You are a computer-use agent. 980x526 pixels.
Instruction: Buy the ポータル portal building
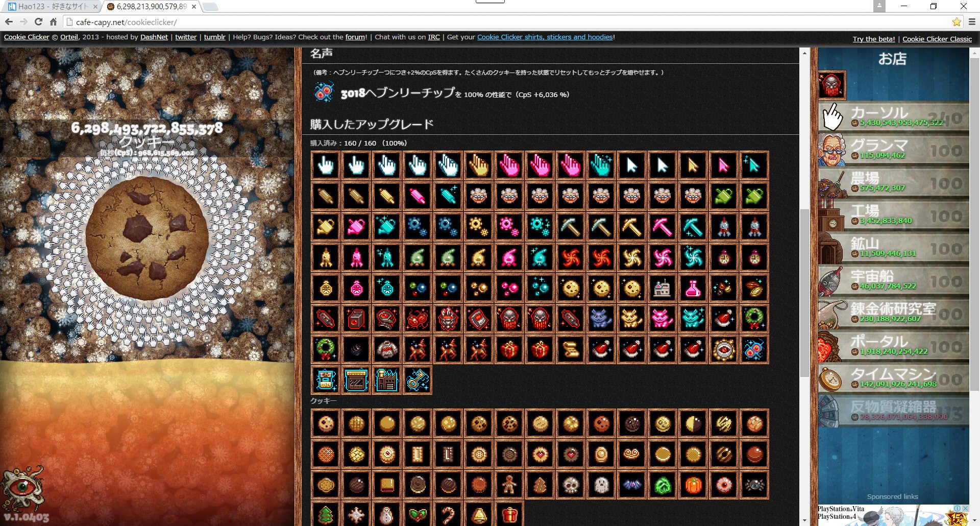tap(893, 346)
